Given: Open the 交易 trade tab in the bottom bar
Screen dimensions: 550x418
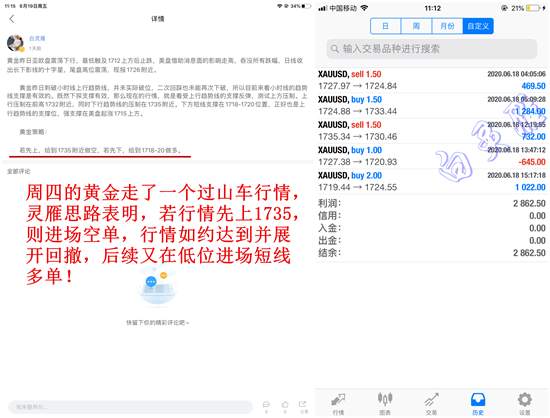Looking at the screenshot, I should coord(431,404).
